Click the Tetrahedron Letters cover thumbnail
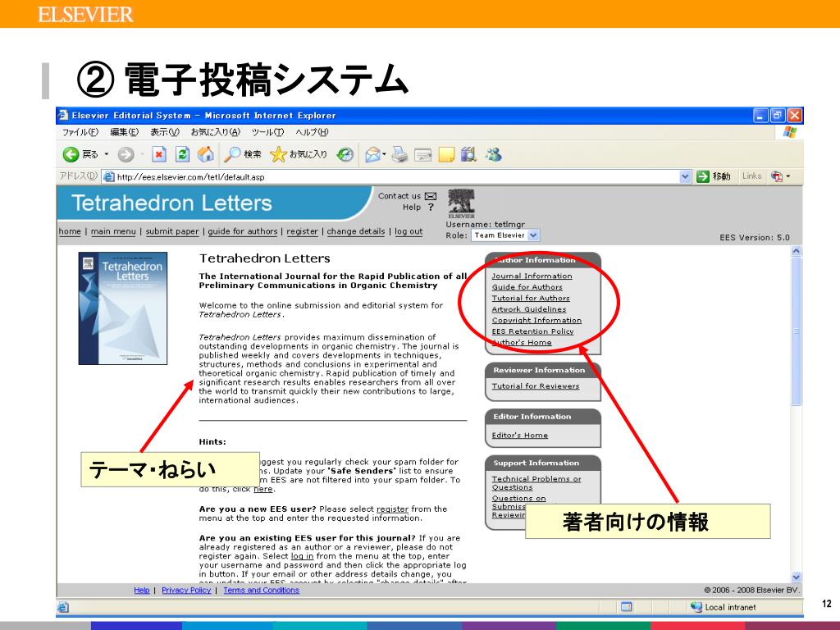Screen dimensions: 840x630 [x=123, y=308]
